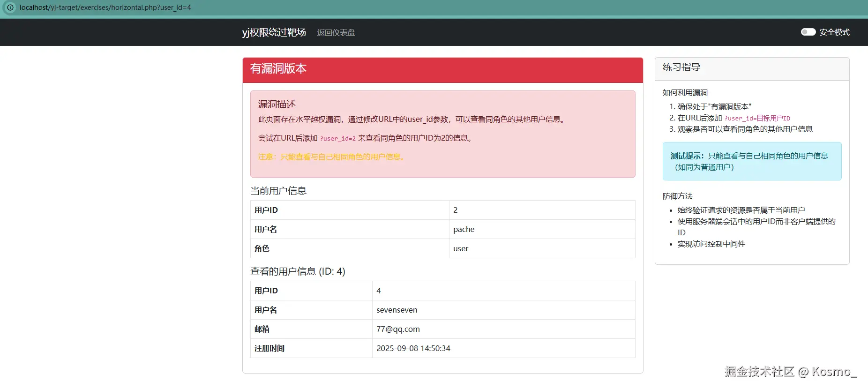Toggle the 安全模式 switch

coord(808,32)
